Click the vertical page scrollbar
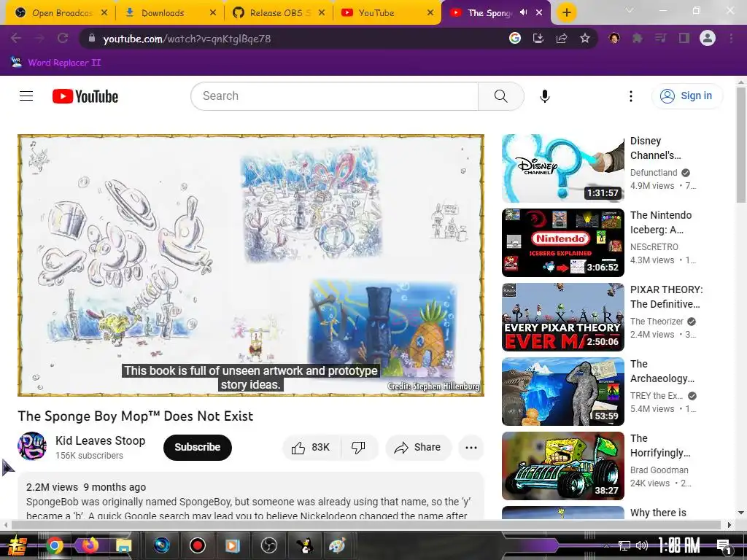 (741, 144)
